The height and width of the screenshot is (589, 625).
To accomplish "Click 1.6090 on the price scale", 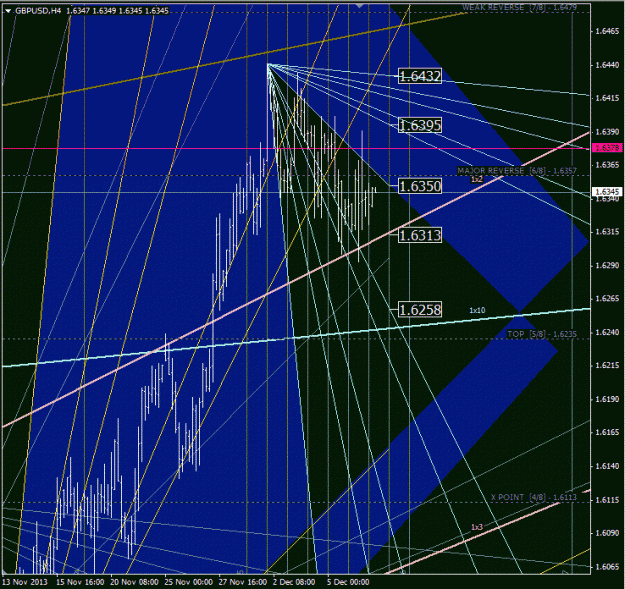I will click(607, 533).
